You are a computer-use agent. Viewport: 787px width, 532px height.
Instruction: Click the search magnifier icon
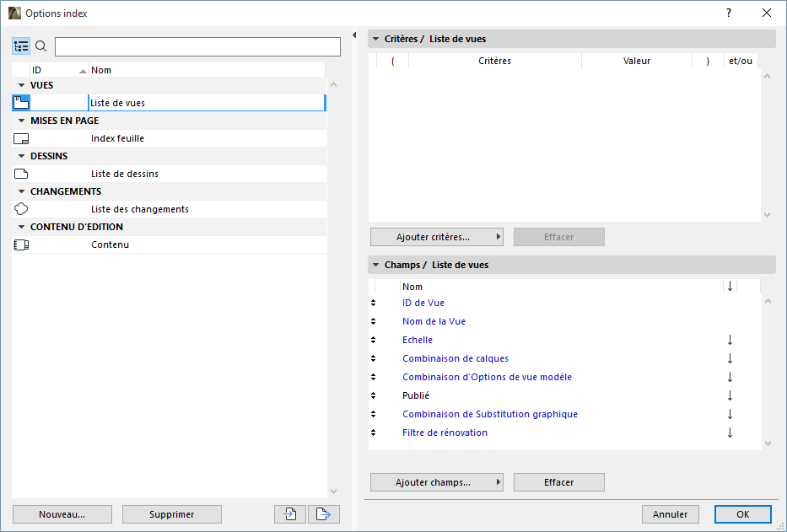coord(40,46)
